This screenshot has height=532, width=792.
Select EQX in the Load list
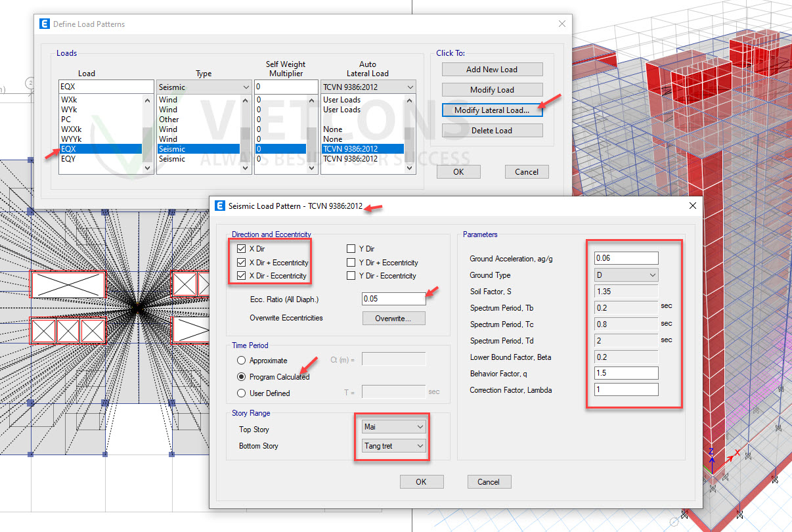tap(100, 149)
